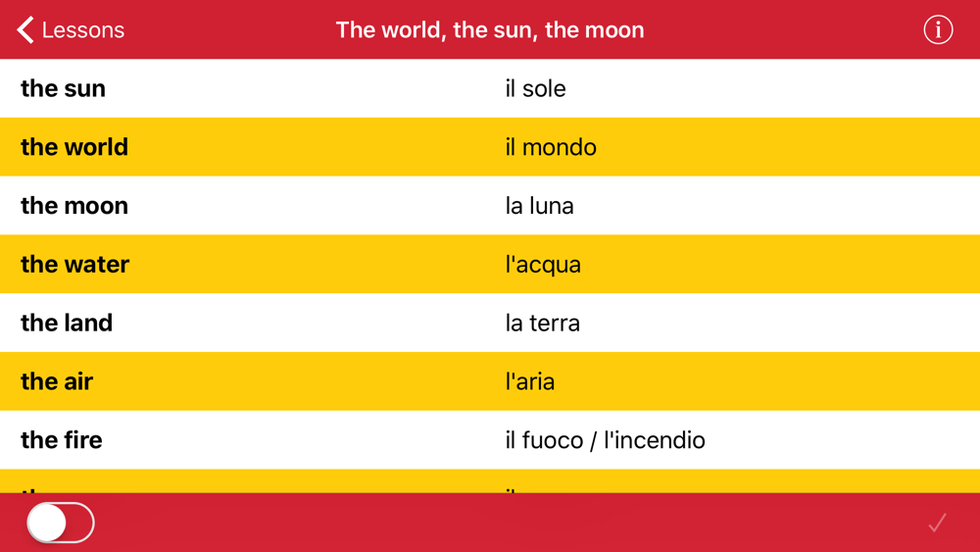
Task: Select 'the air' row
Action: point(490,381)
